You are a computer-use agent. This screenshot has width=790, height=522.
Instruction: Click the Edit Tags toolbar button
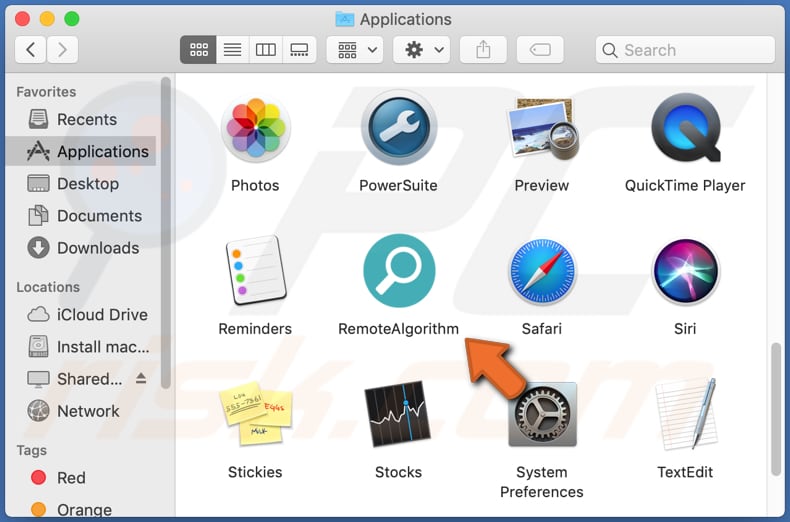click(x=540, y=50)
